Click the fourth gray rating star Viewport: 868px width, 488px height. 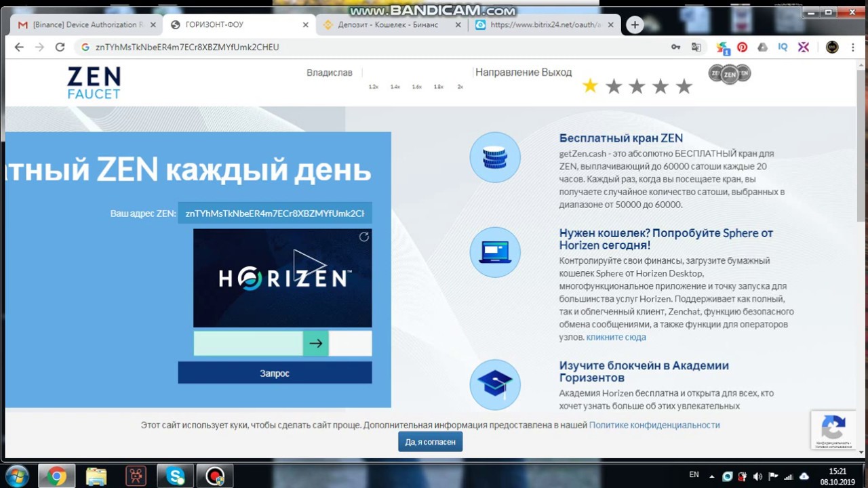coord(660,86)
